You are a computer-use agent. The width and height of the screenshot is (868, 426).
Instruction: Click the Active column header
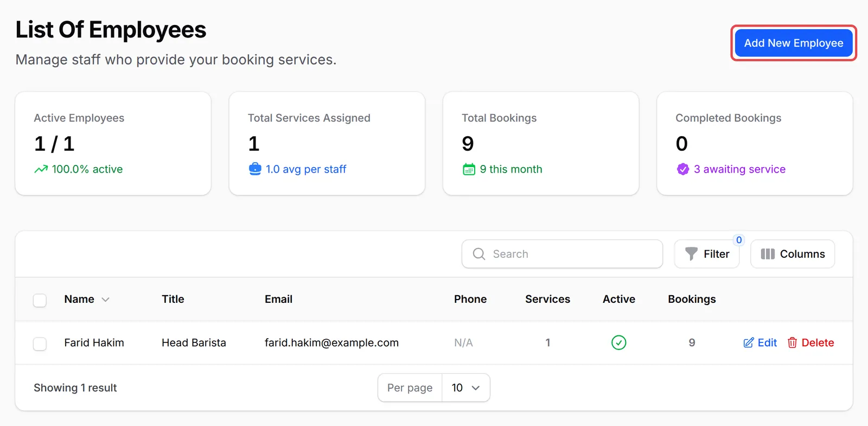point(619,299)
